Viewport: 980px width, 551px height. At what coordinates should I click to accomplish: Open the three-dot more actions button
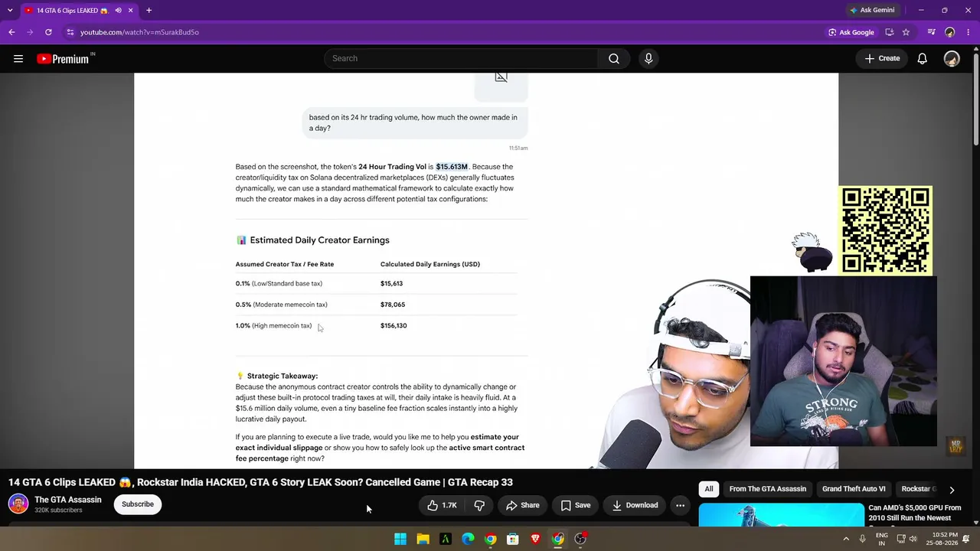coord(680,505)
